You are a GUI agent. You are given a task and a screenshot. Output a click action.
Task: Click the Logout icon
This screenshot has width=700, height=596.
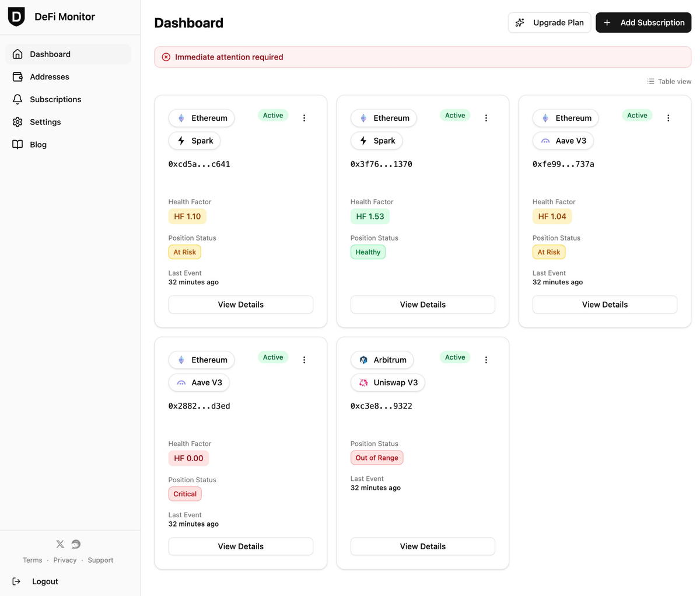click(x=17, y=581)
